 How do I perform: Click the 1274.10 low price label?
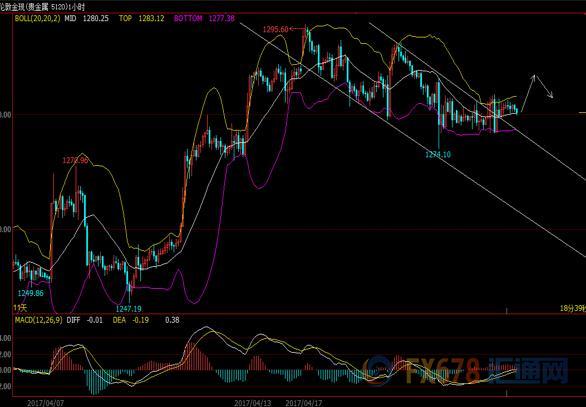[x=438, y=154]
